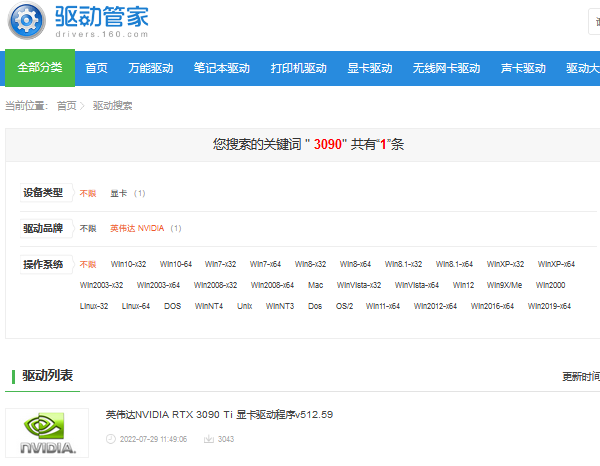Image resolution: width=600 pixels, height=466 pixels.
Task: Filter OS by Win9X/Me
Action: (504, 285)
